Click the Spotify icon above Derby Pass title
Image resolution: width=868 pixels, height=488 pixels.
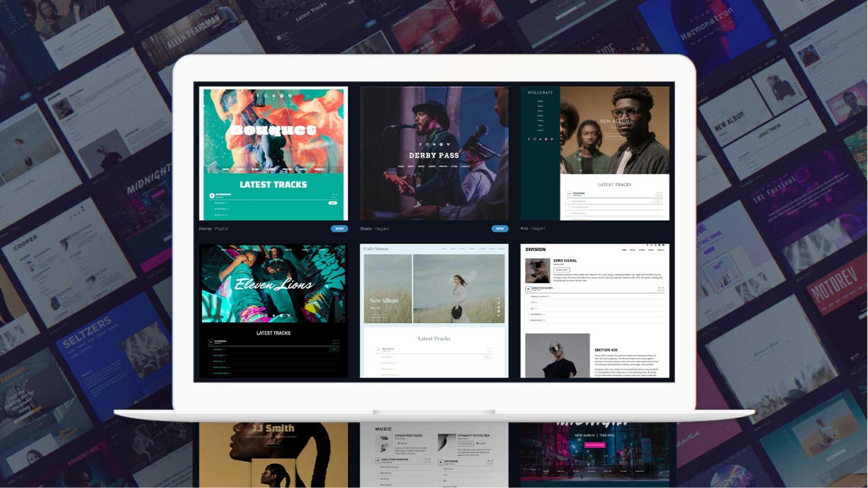click(441, 145)
